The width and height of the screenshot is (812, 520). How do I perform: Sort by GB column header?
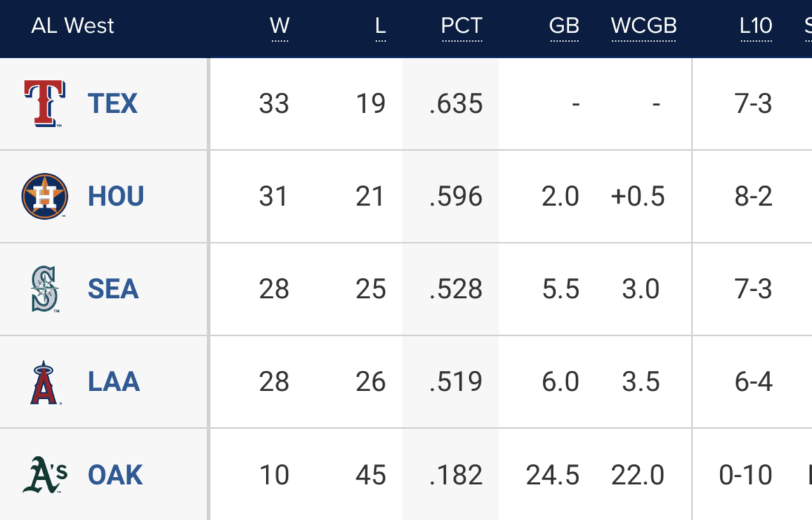tap(564, 26)
